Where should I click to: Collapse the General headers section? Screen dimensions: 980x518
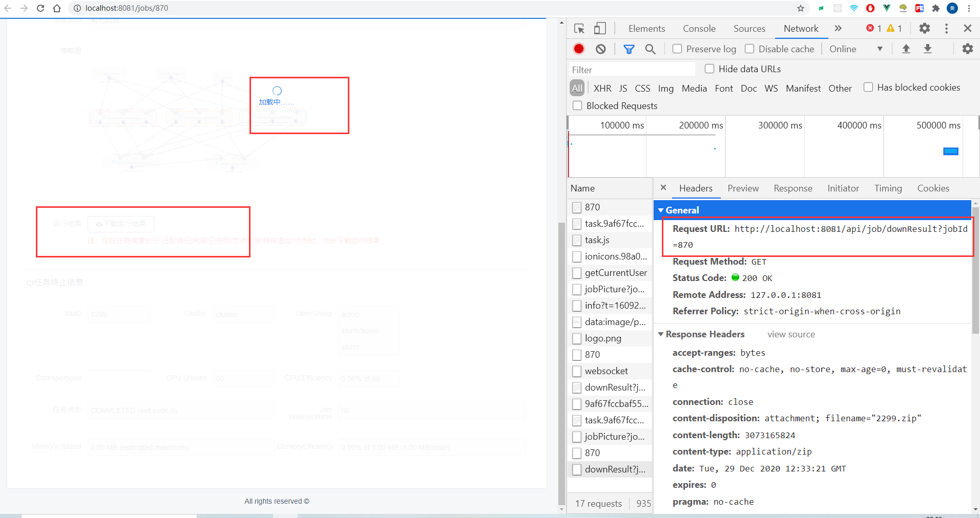(x=661, y=210)
